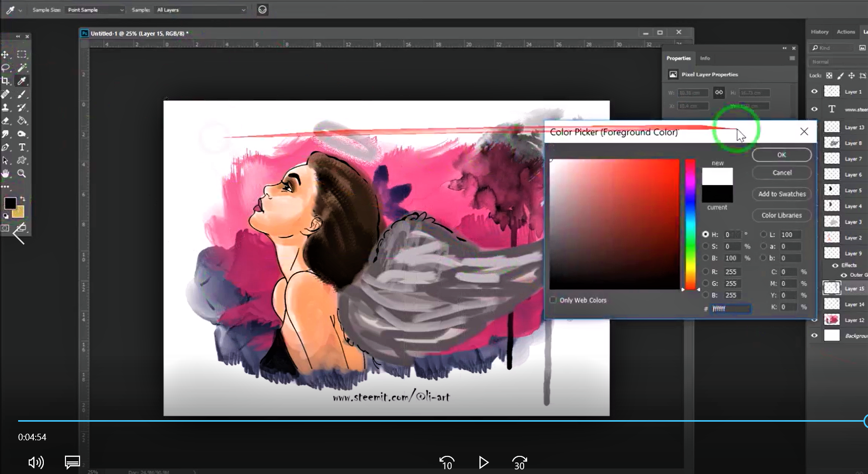Switch to the Info tab
The width and height of the screenshot is (868, 474).
click(x=705, y=58)
